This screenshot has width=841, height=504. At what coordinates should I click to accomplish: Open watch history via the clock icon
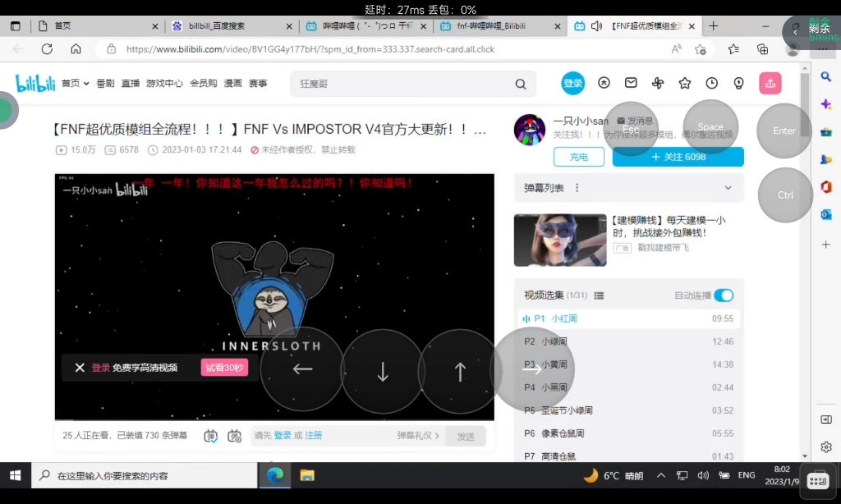coord(711,83)
